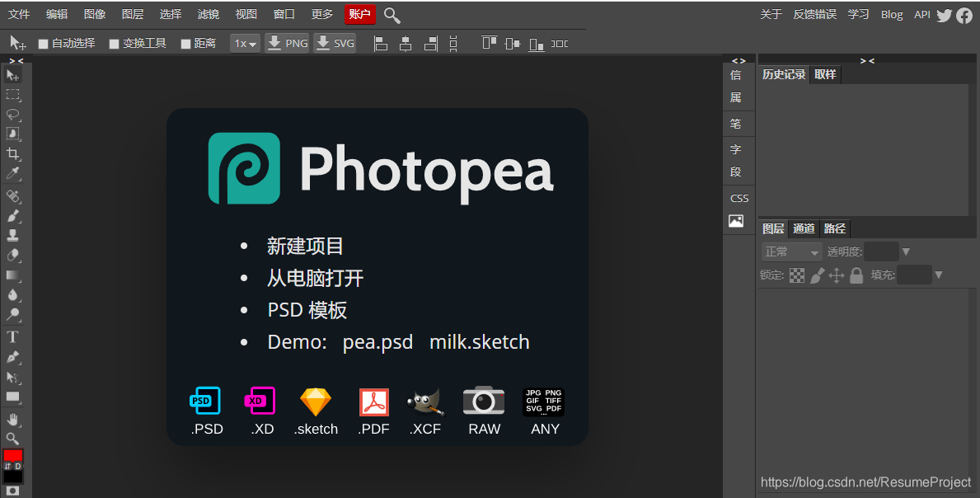The image size is (980, 498).
Task: Select the Hand tool
Action: [12, 420]
